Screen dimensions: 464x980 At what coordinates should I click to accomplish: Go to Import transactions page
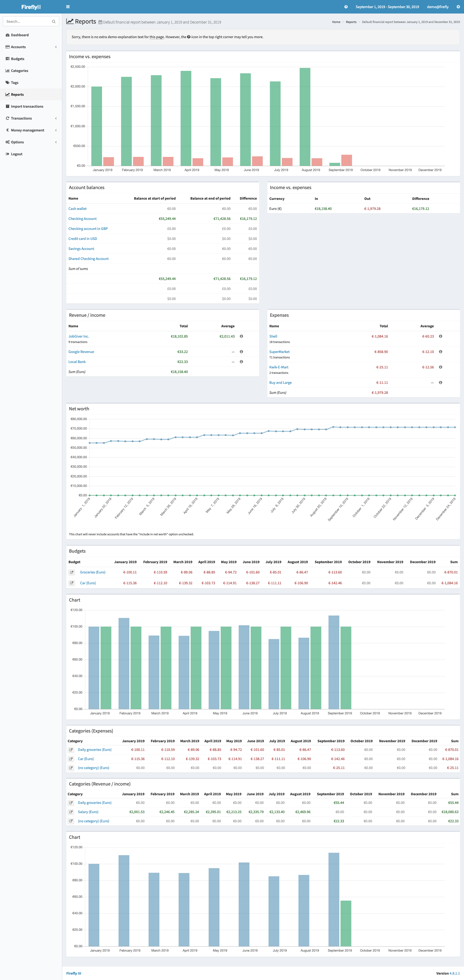point(27,107)
